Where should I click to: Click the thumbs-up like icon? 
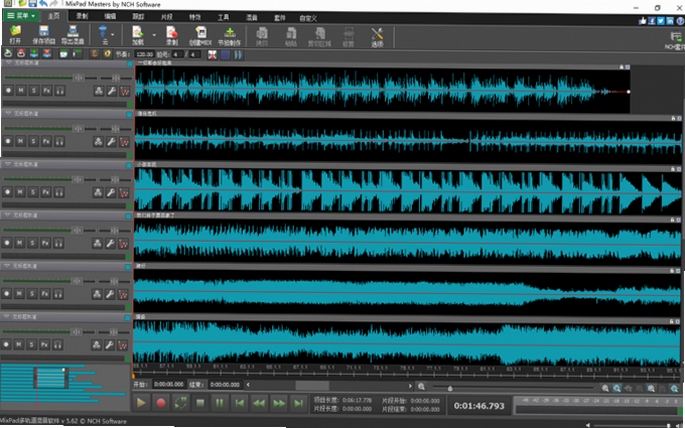642,21
